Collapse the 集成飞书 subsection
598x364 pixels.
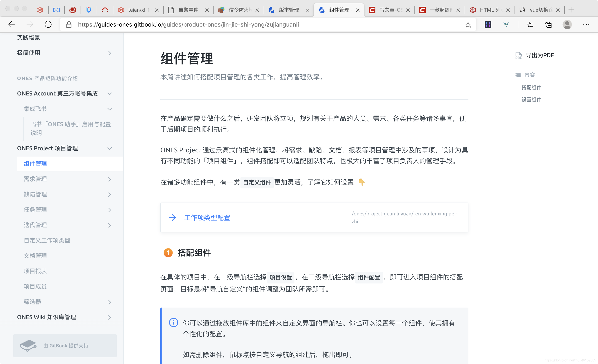click(x=109, y=109)
